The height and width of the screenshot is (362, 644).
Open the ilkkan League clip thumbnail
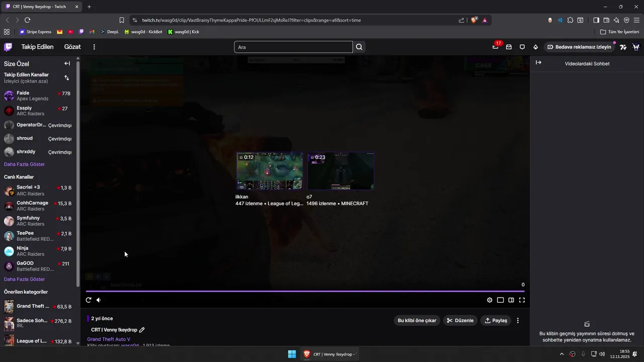point(270,171)
